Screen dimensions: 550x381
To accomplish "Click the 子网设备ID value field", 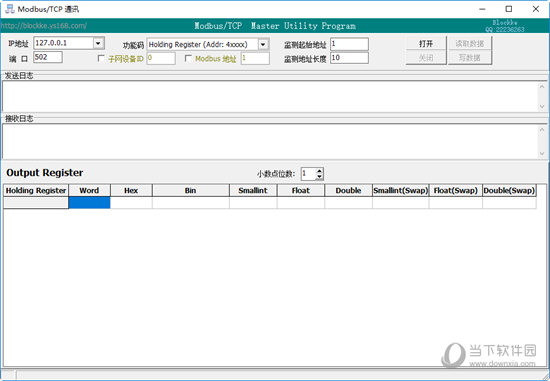I will coord(161,58).
